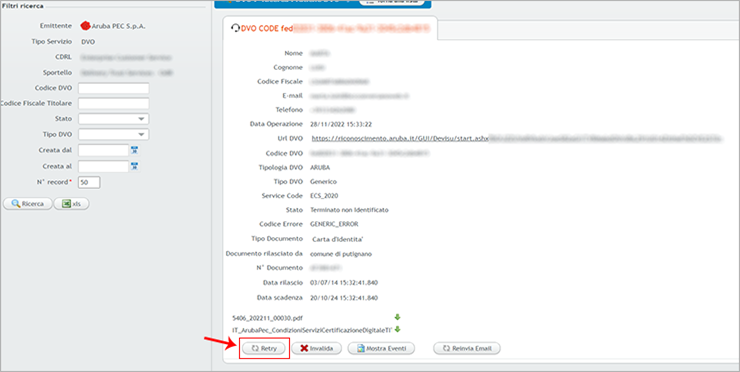Click Reinvia Email button
Screen dimensions: 740x372
point(467,348)
